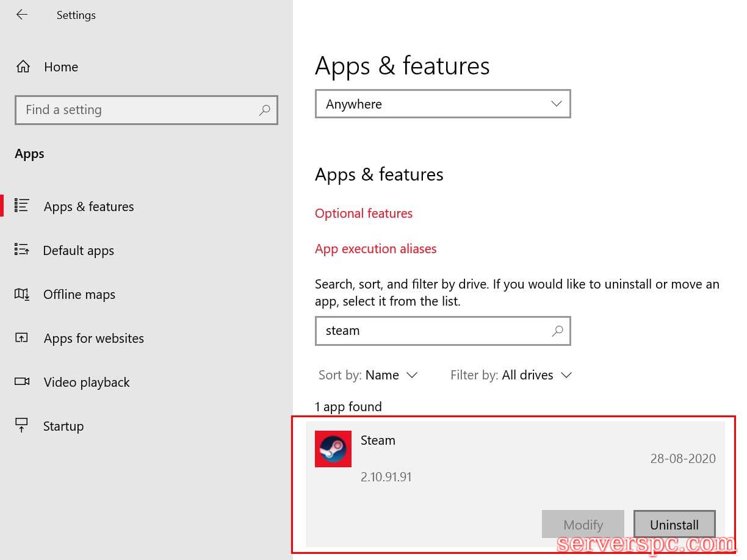Click the back arrow in Settings

tap(22, 15)
